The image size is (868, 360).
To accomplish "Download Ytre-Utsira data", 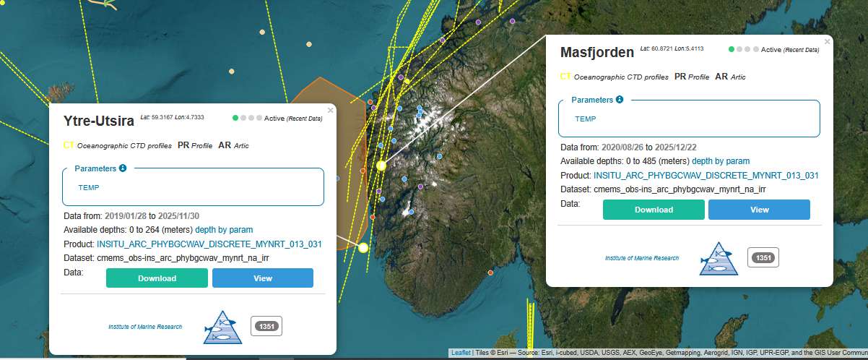I will point(157,278).
